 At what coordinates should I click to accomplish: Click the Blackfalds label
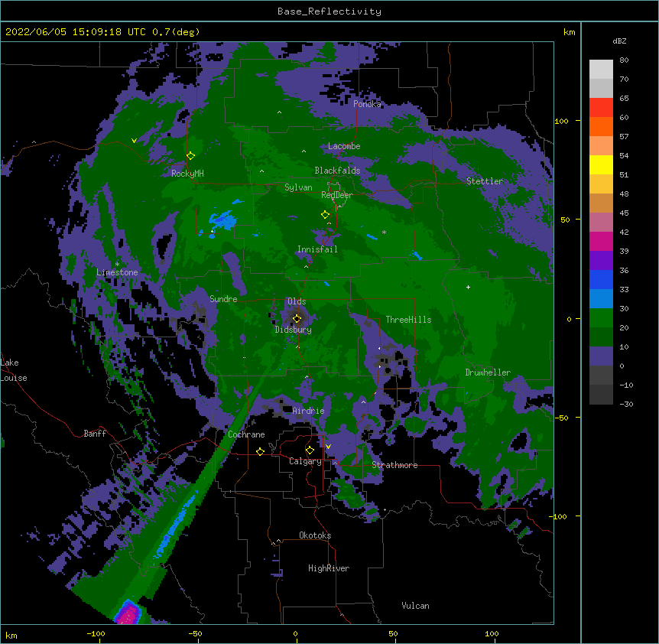click(x=337, y=171)
